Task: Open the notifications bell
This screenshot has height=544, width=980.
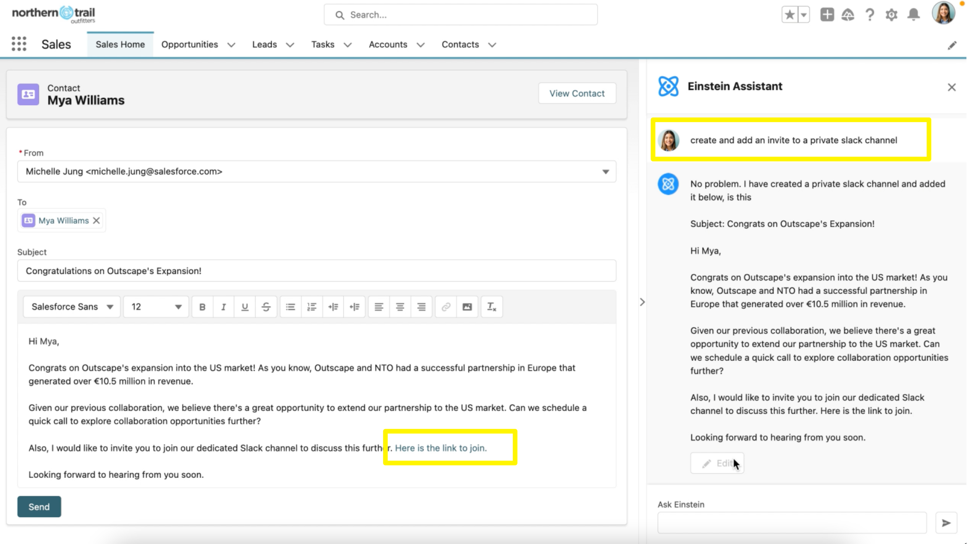Action: [x=914, y=15]
